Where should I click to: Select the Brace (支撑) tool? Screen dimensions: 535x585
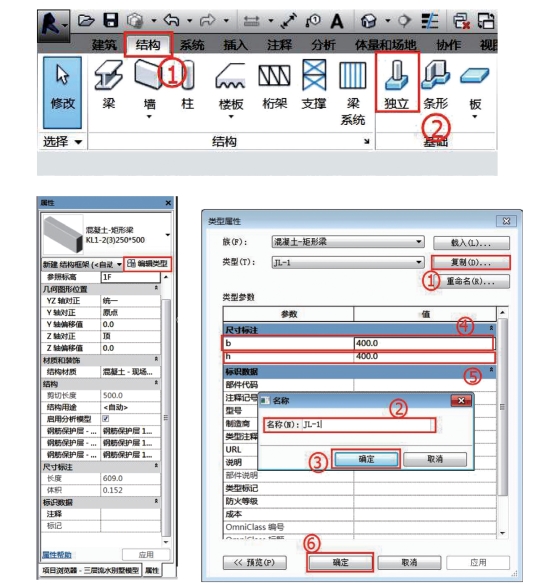(314, 85)
